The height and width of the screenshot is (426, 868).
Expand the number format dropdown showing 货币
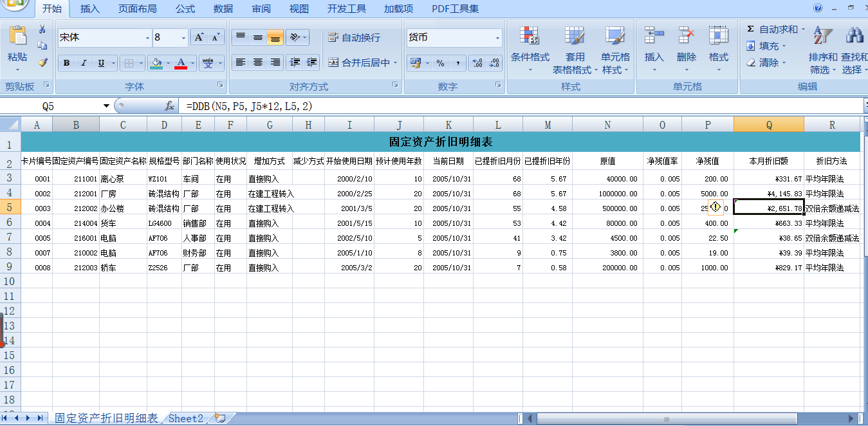tap(497, 38)
